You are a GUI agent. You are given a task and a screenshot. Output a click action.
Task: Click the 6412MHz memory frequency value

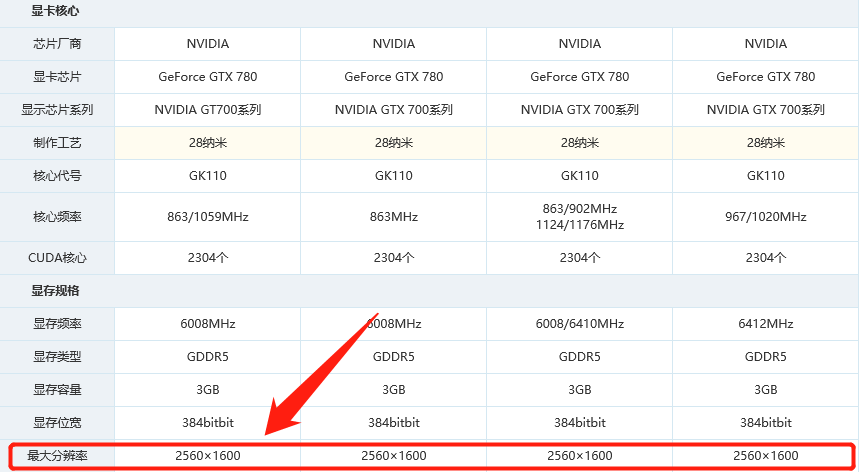[x=766, y=324]
